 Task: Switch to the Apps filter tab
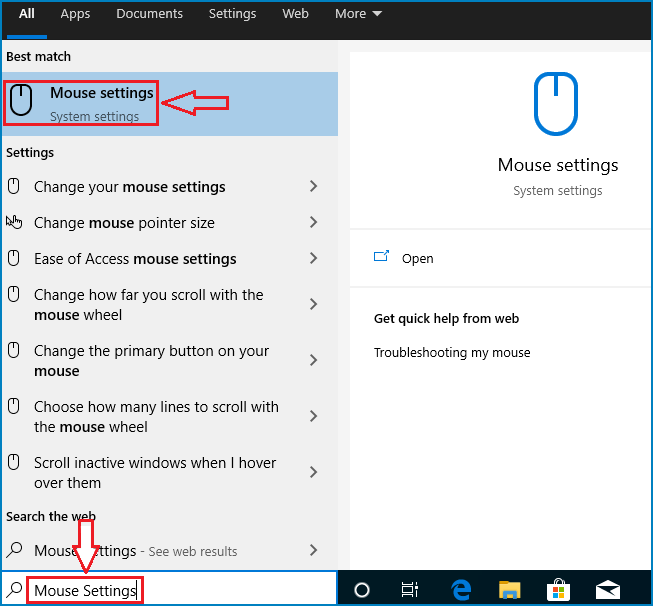tap(75, 14)
